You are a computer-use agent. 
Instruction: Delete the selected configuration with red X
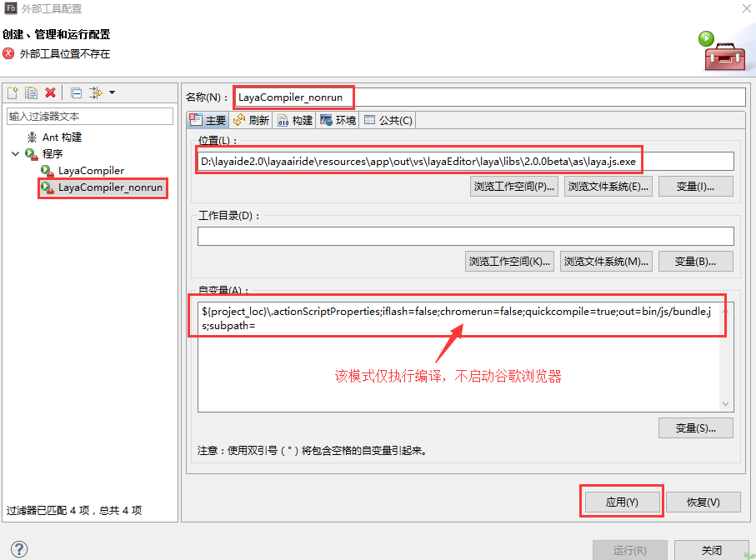click(50, 92)
